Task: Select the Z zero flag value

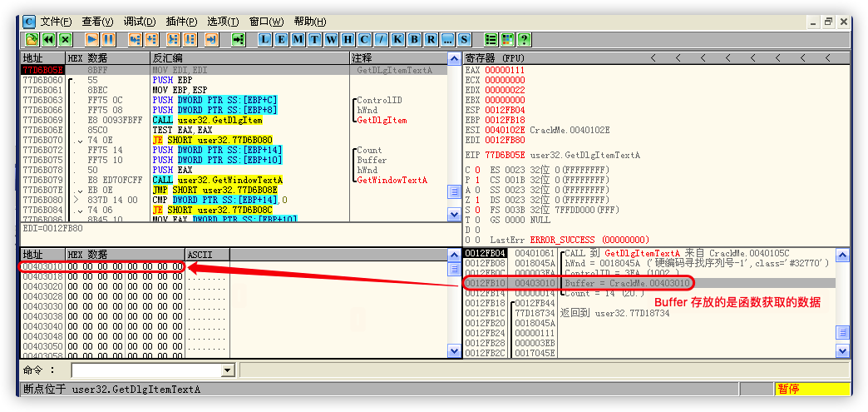Action: coord(476,200)
